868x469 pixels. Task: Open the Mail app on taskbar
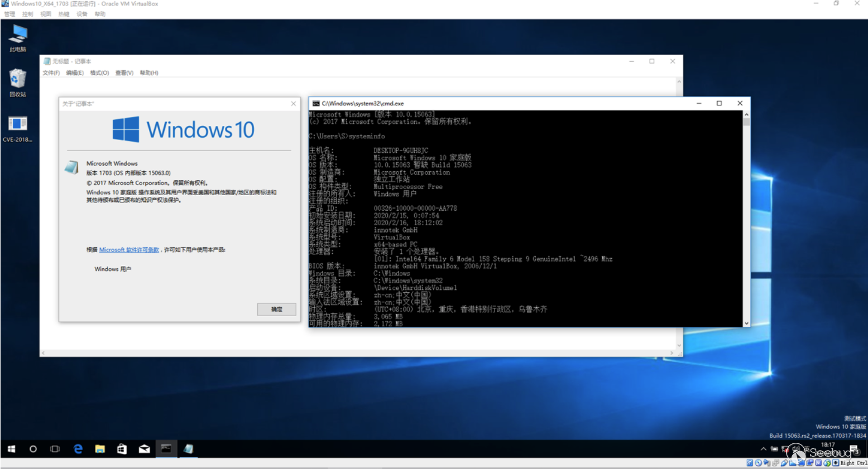tap(144, 449)
